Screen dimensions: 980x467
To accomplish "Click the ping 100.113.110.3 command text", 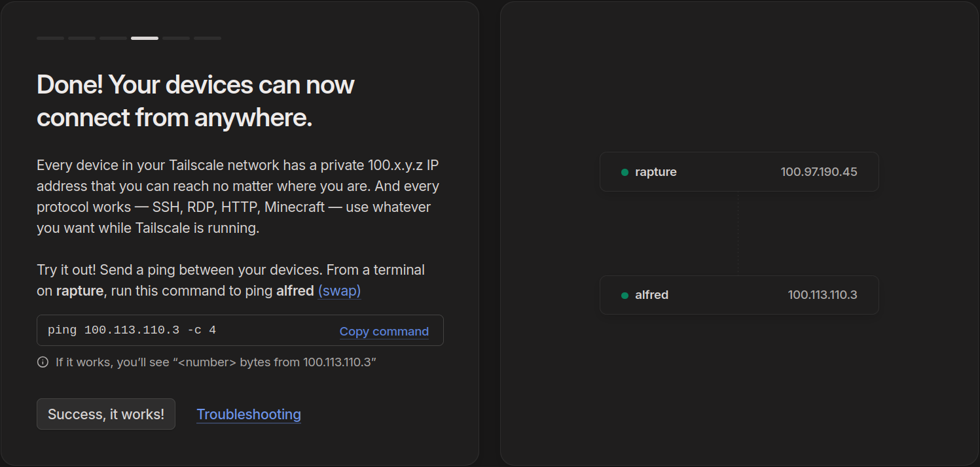I will [x=132, y=330].
